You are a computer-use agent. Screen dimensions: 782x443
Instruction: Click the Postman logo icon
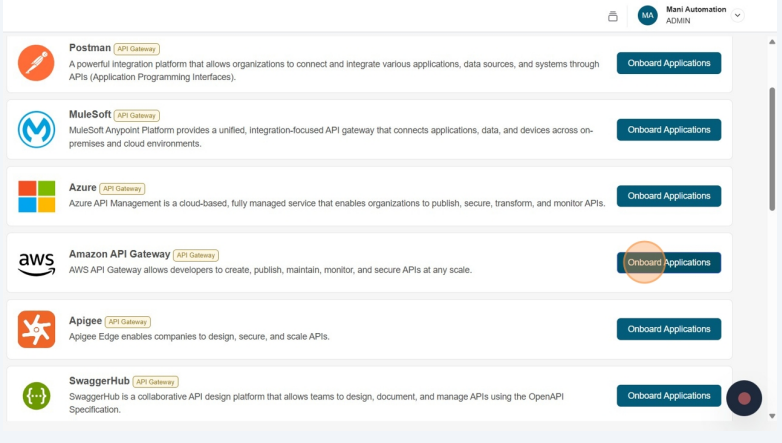point(37,63)
